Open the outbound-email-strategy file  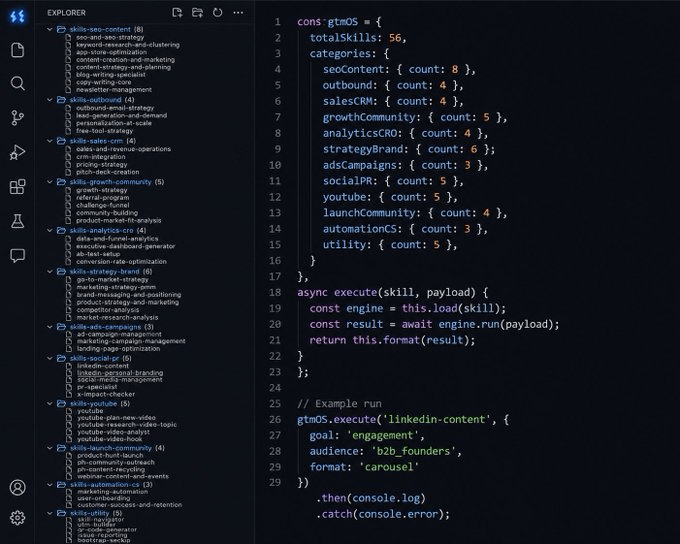(x=115, y=108)
